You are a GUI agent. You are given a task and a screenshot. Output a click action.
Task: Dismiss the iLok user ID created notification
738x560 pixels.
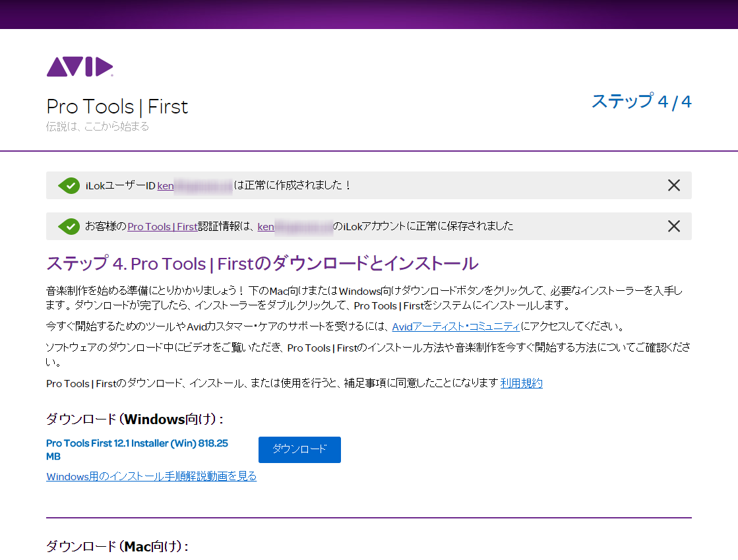point(673,185)
